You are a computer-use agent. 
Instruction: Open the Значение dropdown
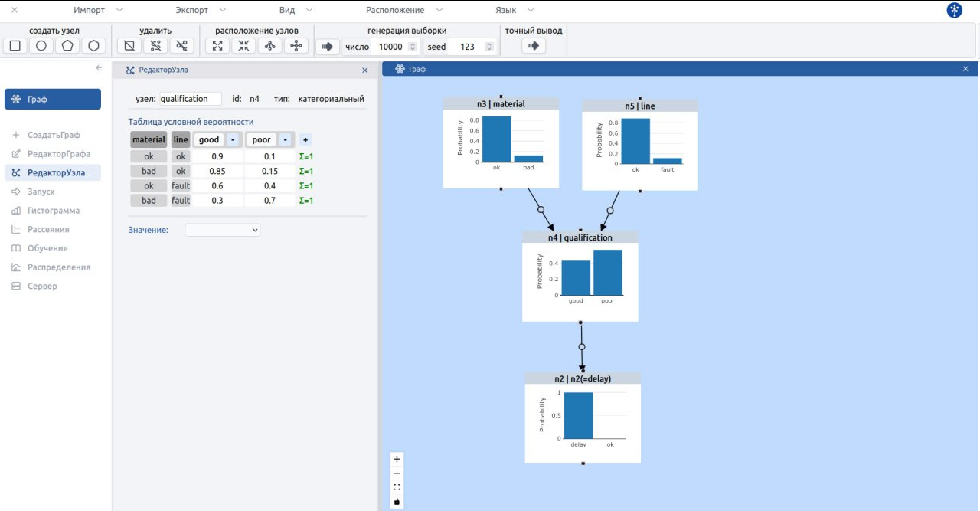tap(223, 230)
